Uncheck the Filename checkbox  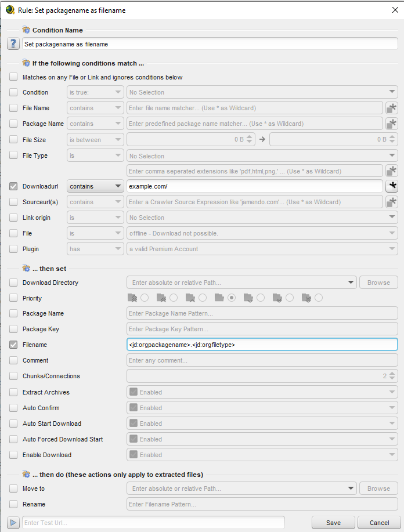coord(13,345)
